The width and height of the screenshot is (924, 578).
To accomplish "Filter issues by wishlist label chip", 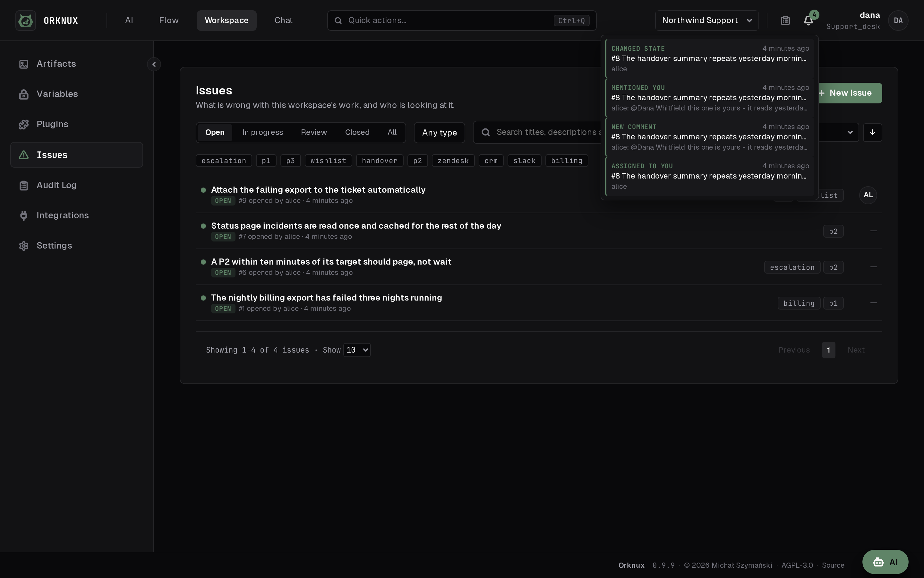I will [328, 161].
